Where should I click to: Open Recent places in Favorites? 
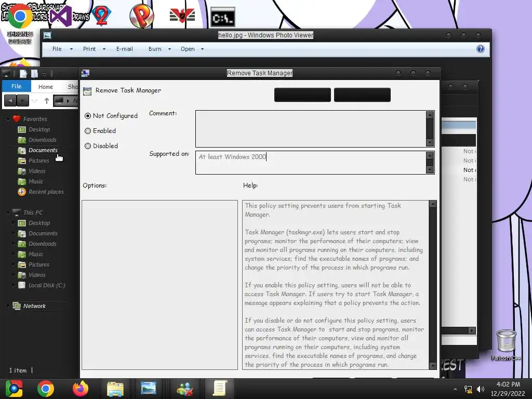point(46,192)
